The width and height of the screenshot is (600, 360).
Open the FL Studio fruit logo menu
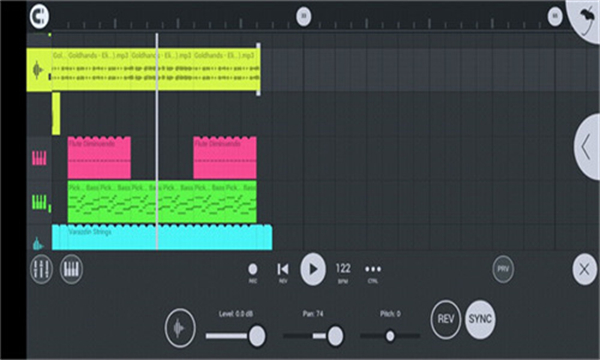pyautogui.click(x=585, y=19)
